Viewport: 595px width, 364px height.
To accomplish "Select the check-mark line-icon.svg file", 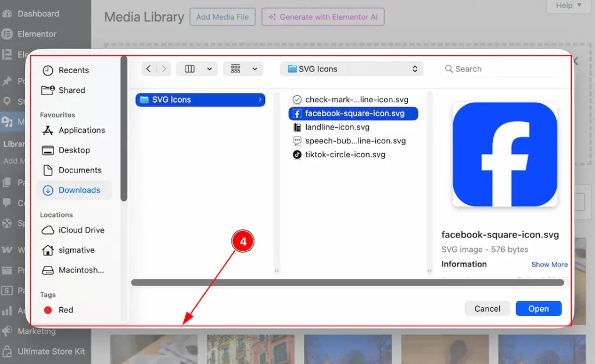I will (x=356, y=100).
